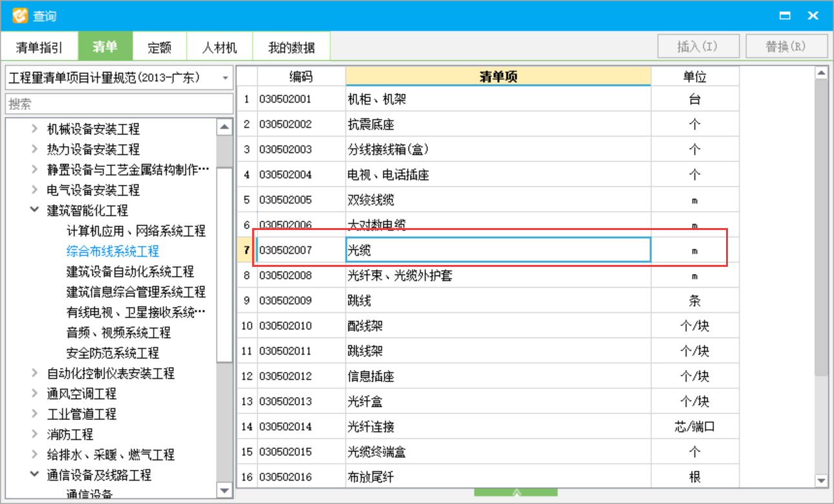The height and width of the screenshot is (504, 834).
Task: Select the 配线架 row
Action: coord(488,326)
